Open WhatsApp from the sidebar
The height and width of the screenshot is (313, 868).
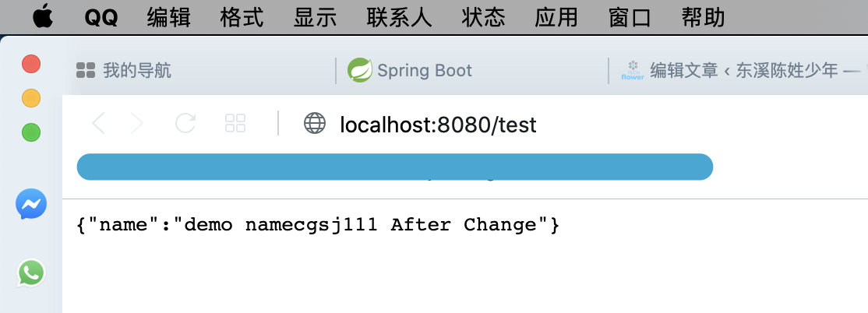pyautogui.click(x=31, y=273)
